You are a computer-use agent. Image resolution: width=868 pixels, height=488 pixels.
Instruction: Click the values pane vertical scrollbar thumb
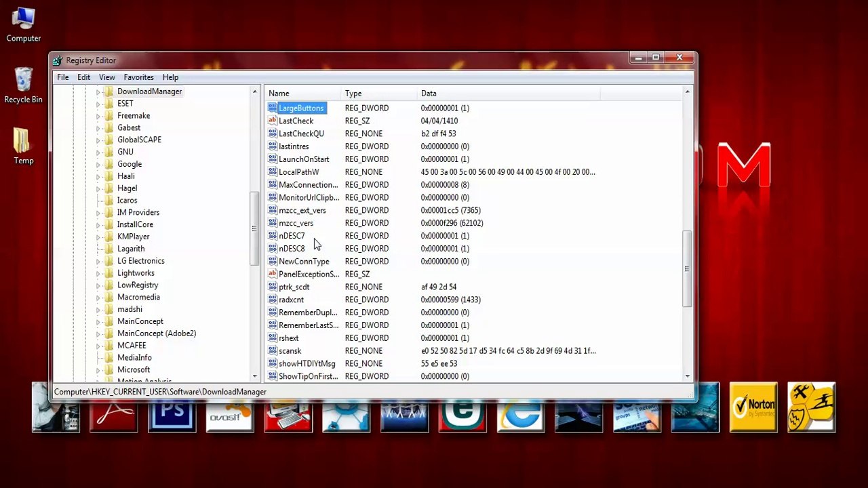coord(687,268)
